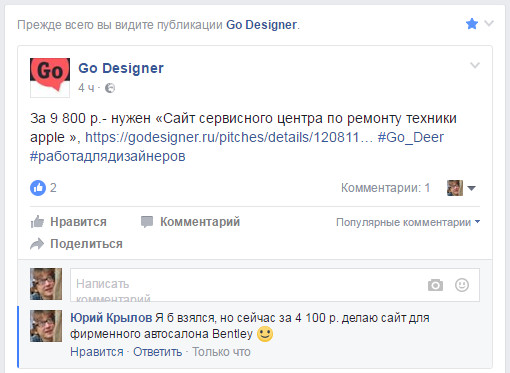Open the godesigner.ru pitches link
Screen dimensions: 510x373
tap(229, 137)
